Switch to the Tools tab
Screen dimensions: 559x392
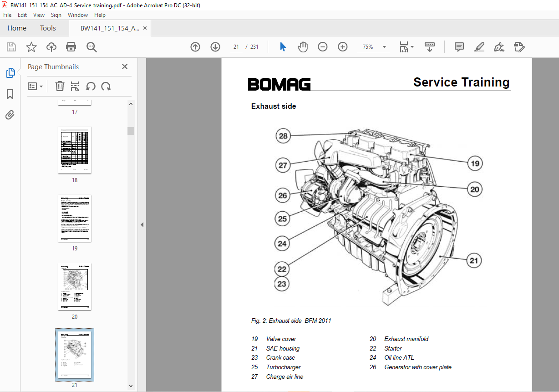48,28
